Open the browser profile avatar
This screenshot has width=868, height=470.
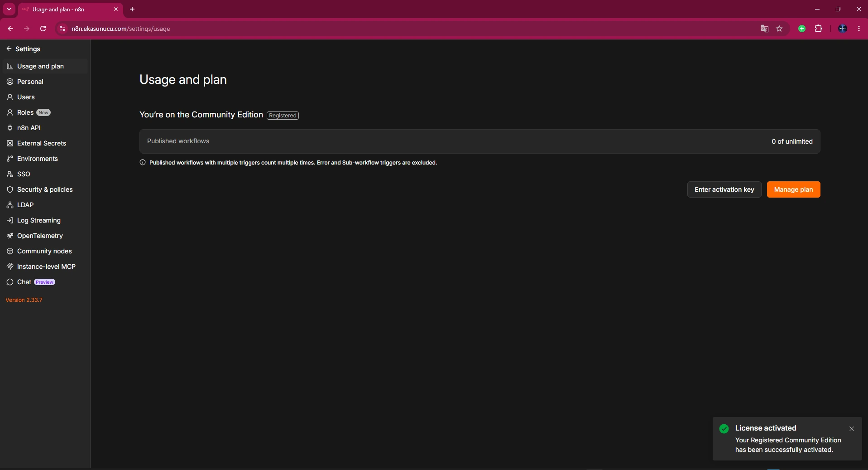tap(843, 29)
